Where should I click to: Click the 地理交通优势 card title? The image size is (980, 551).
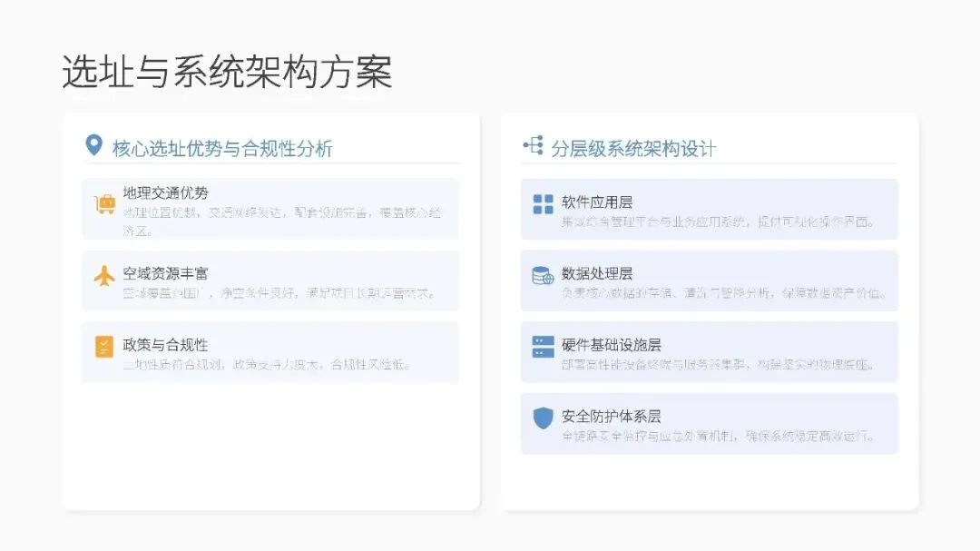click(x=166, y=192)
